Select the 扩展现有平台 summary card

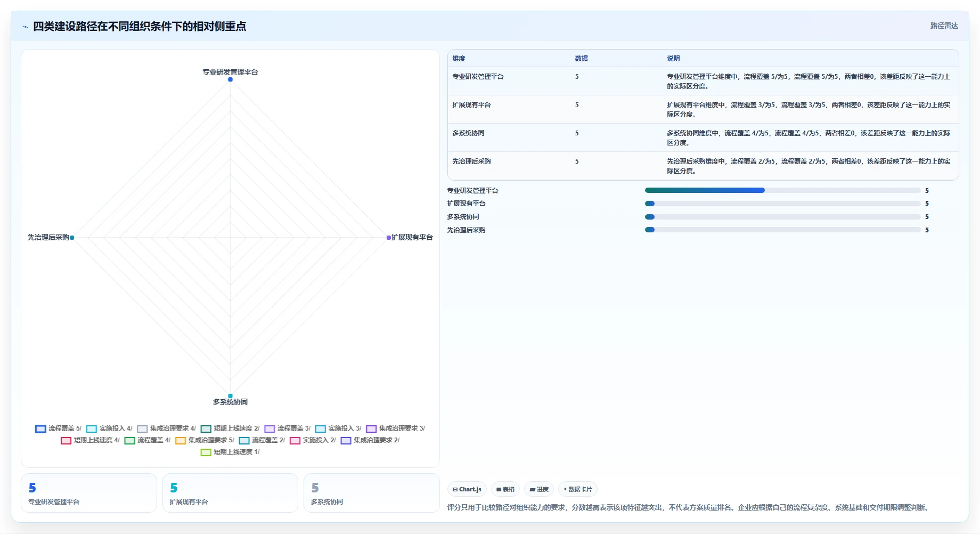click(x=230, y=493)
